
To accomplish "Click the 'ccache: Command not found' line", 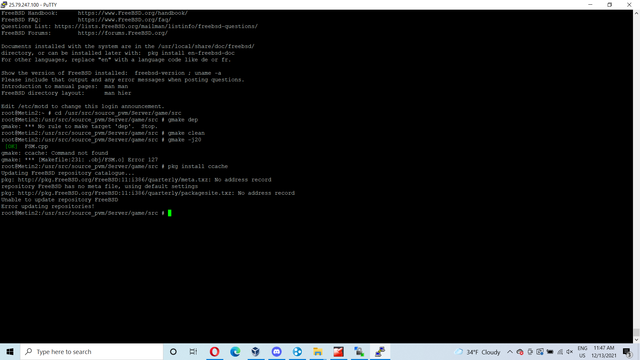I will click(x=54, y=153).
